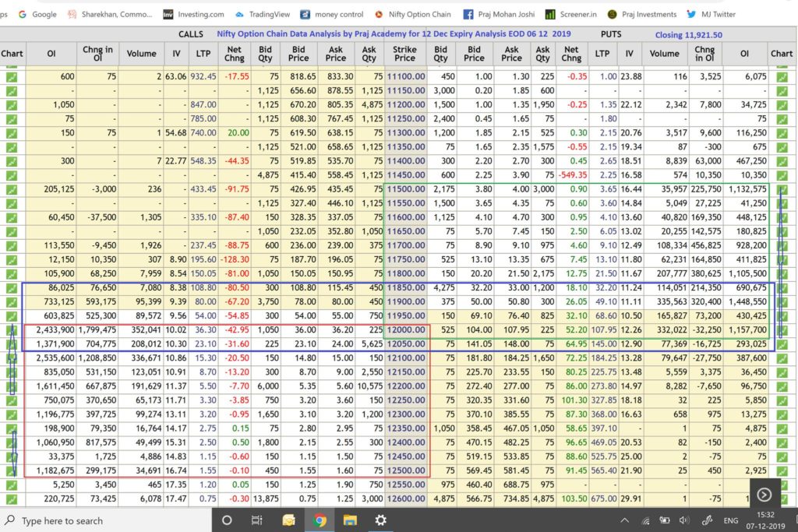Click call chart icon in 12600 row
This screenshot has height=532, width=798.
(12, 499)
